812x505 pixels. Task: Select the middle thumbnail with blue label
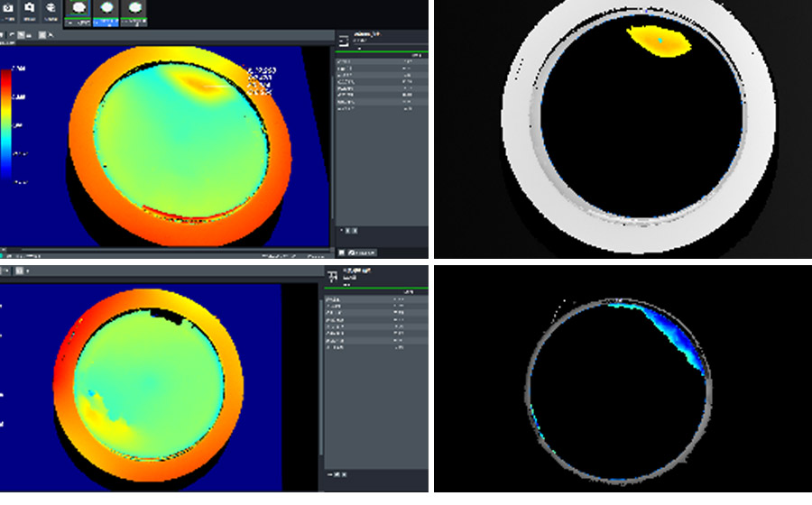point(107,8)
